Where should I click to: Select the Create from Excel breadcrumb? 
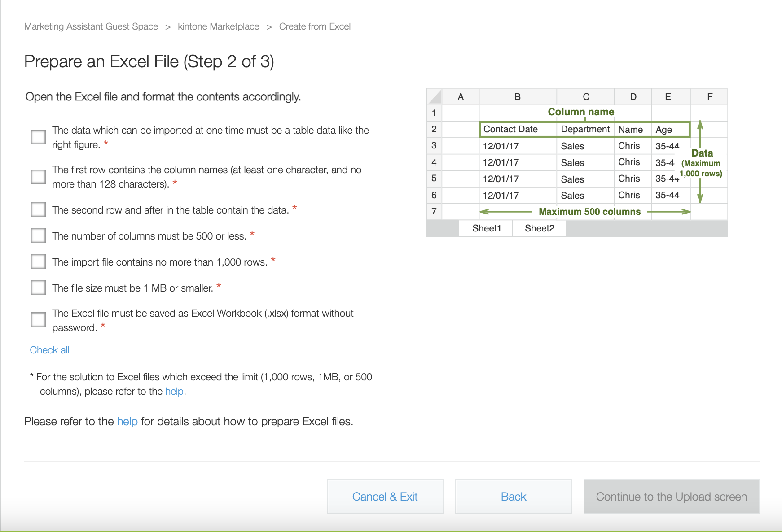click(314, 26)
